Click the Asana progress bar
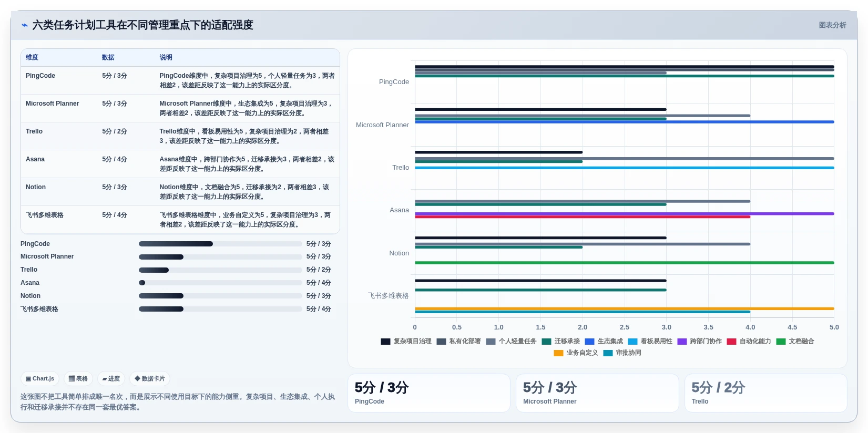 click(220, 283)
